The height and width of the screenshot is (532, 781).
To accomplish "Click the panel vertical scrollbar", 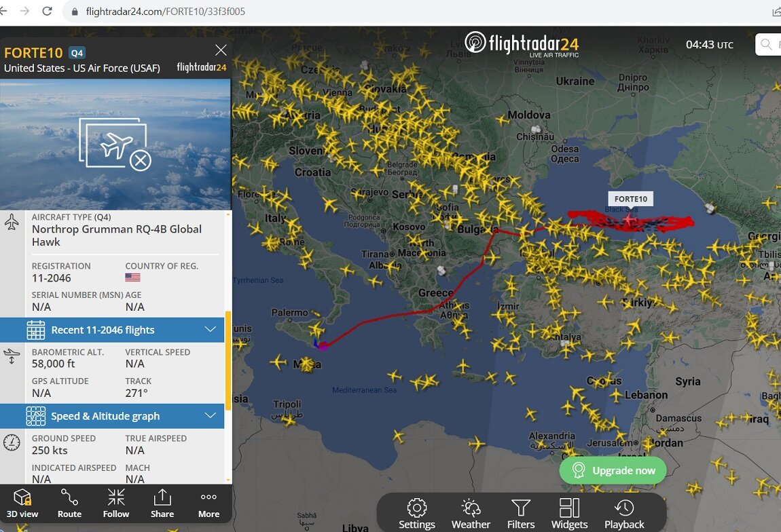I will pos(228,361).
